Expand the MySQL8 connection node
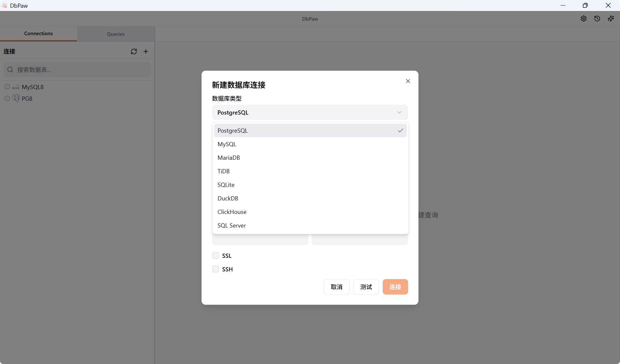The height and width of the screenshot is (364, 620). pos(7,87)
